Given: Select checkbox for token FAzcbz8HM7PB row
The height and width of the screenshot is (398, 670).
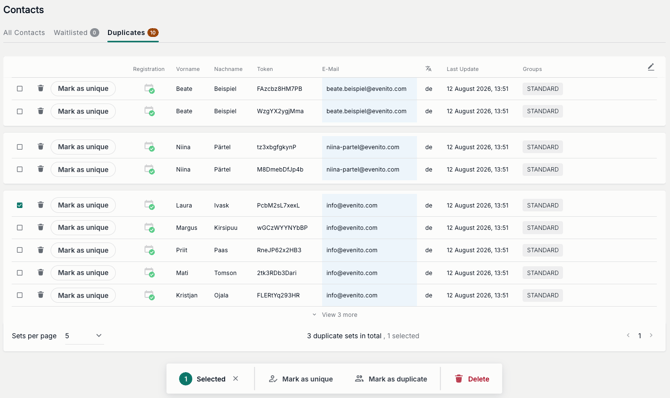Looking at the screenshot, I should pos(20,88).
